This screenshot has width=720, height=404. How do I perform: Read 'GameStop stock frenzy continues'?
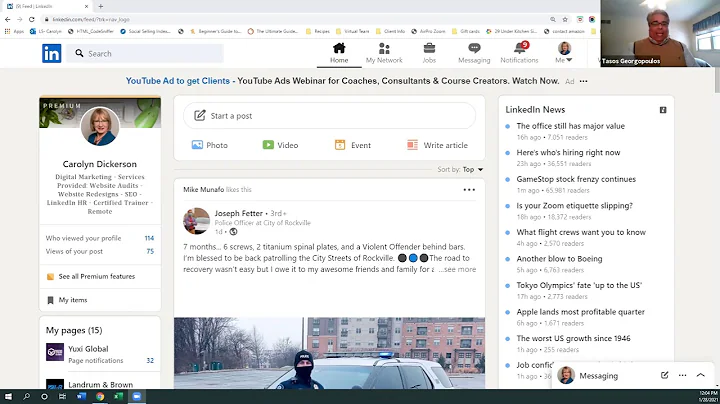576,179
